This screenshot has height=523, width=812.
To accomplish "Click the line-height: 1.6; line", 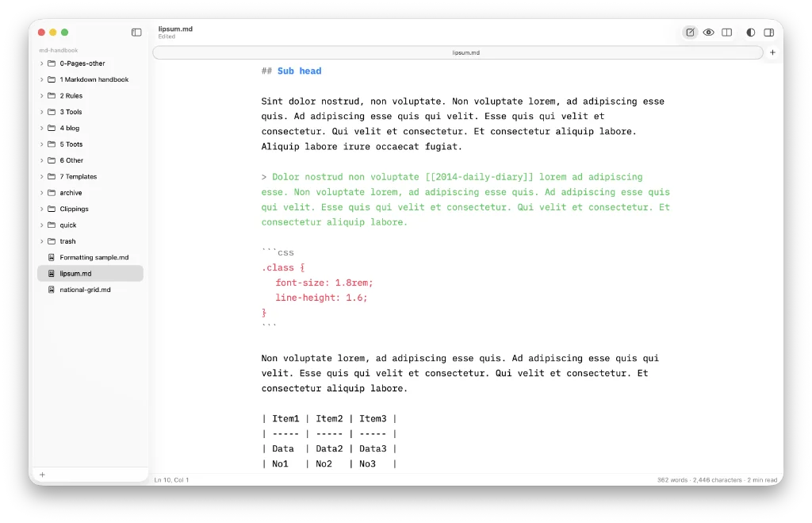I will tap(321, 298).
